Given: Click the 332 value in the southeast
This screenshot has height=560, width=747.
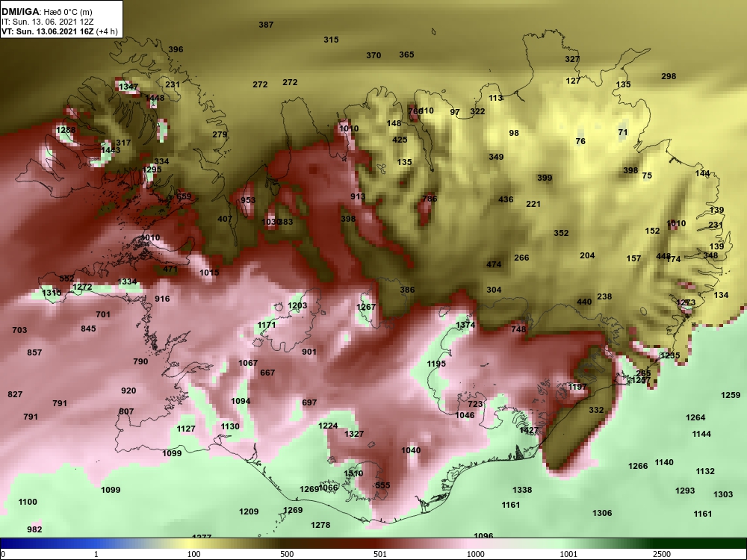Looking at the screenshot, I should click(596, 410).
